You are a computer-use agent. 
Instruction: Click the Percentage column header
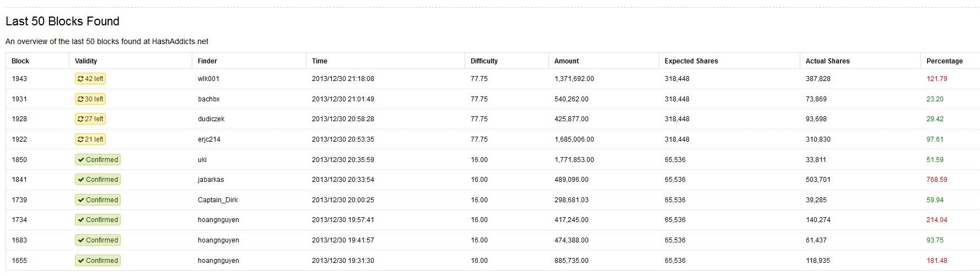tap(944, 61)
